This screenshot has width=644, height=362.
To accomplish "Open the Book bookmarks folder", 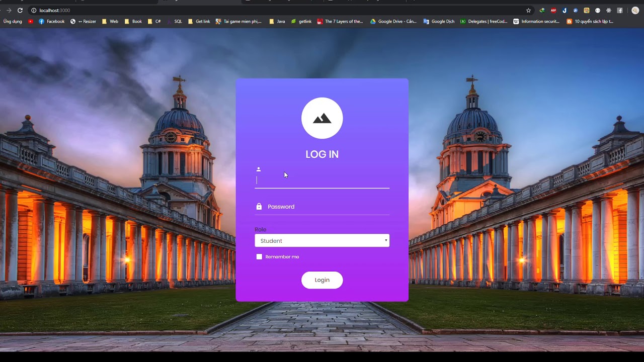I will (x=133, y=22).
